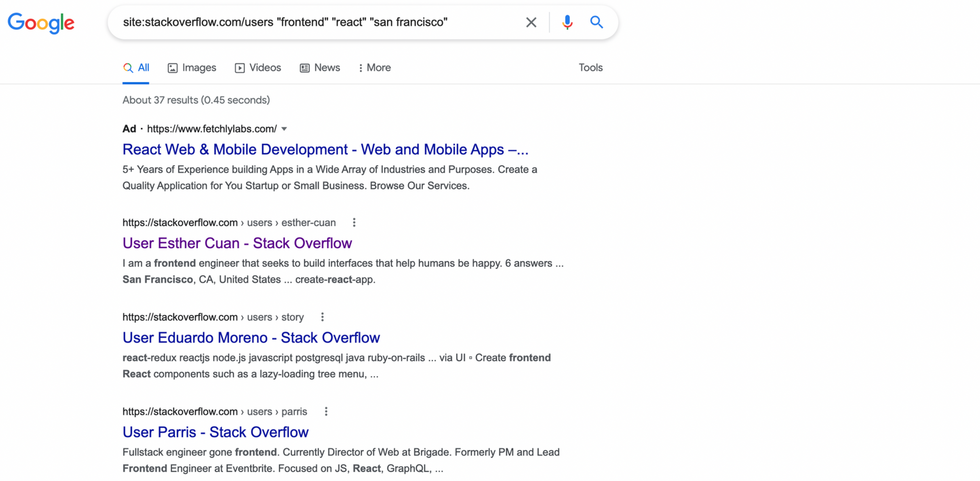Open the React Web & Mobile Development ad
The width and height of the screenshot is (980, 481).
click(325, 149)
